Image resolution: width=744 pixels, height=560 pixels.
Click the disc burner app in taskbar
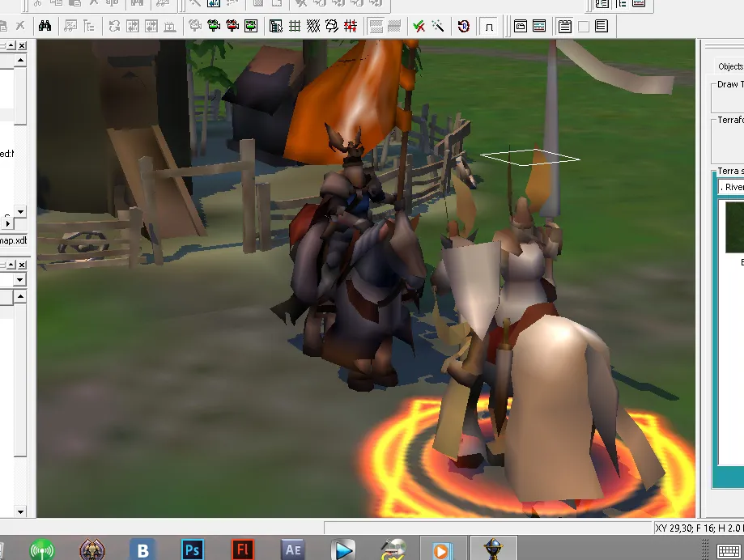coord(393,549)
